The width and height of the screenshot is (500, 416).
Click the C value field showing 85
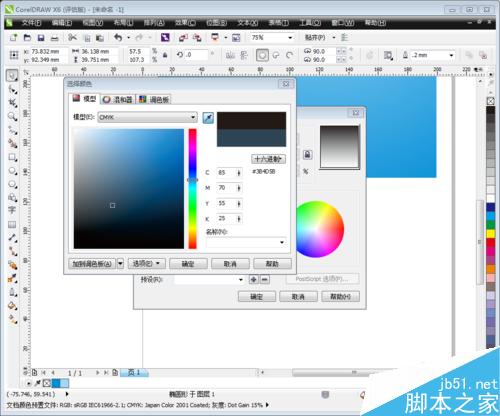[227, 173]
